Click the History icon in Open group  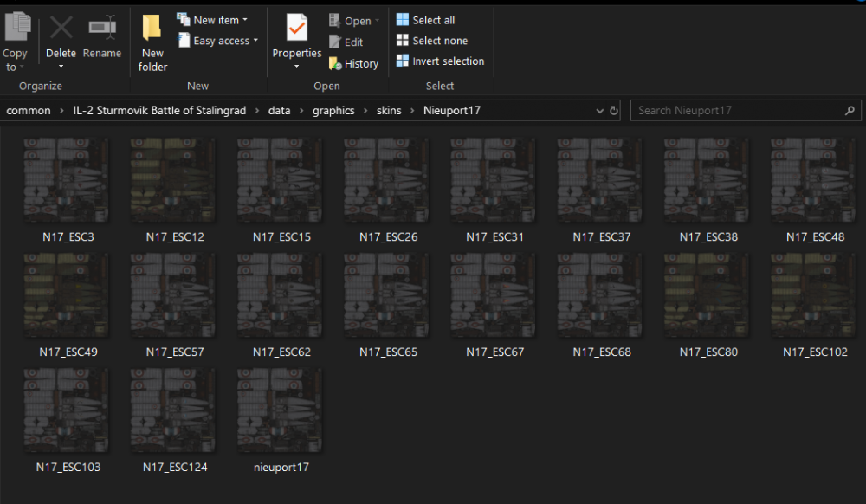click(353, 63)
